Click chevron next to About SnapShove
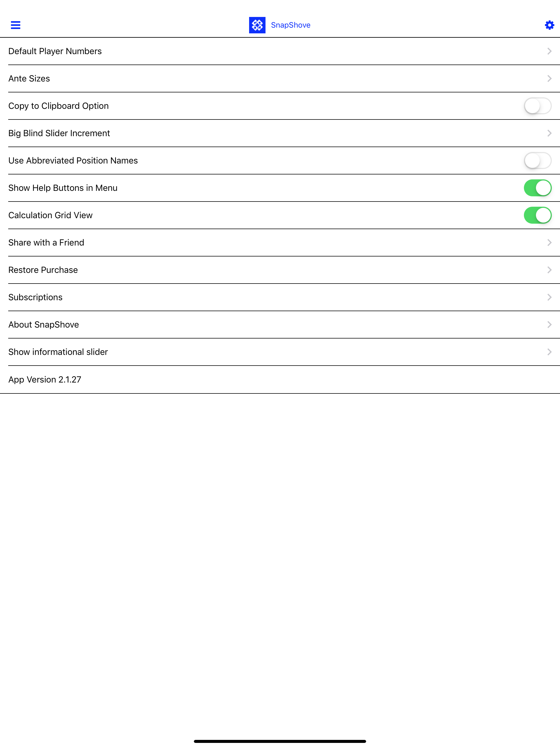560x747 pixels. (549, 325)
